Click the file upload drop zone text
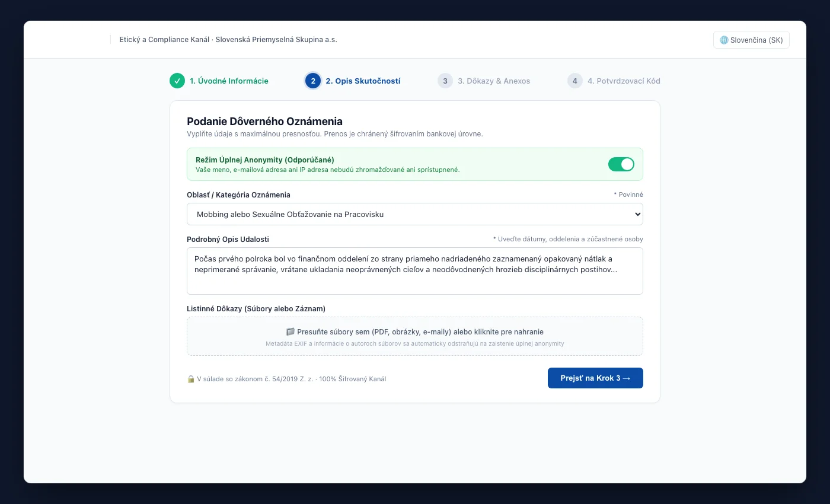Screen dimensions: 830x504 420,332
